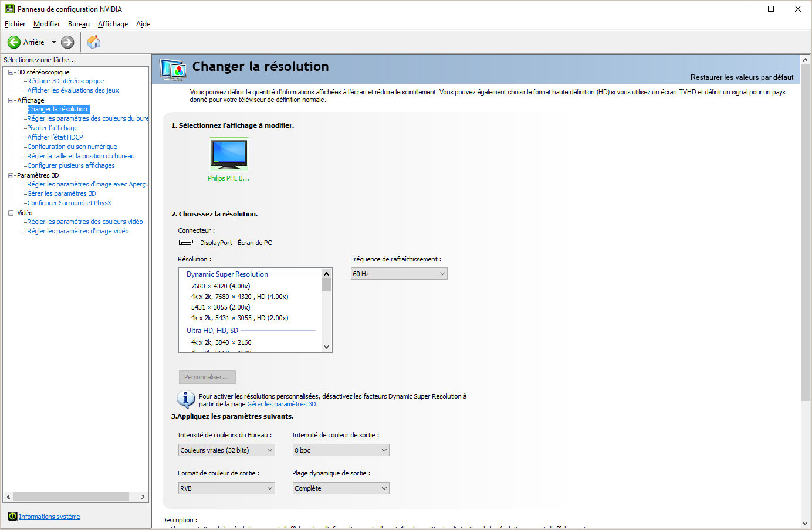Select Afficher les évaluations des jeux
This screenshot has height=530, width=812.
point(73,90)
